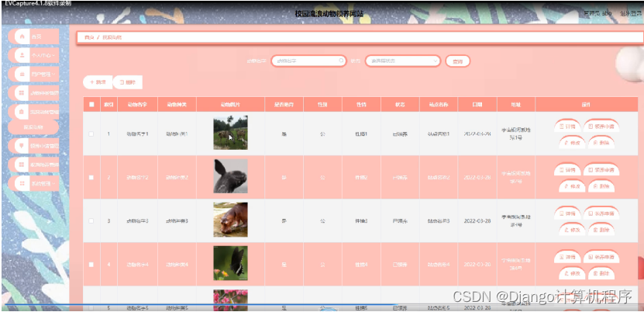
Task: Open the adoption application management sidebar item
Action: pyautogui.click(x=33, y=145)
